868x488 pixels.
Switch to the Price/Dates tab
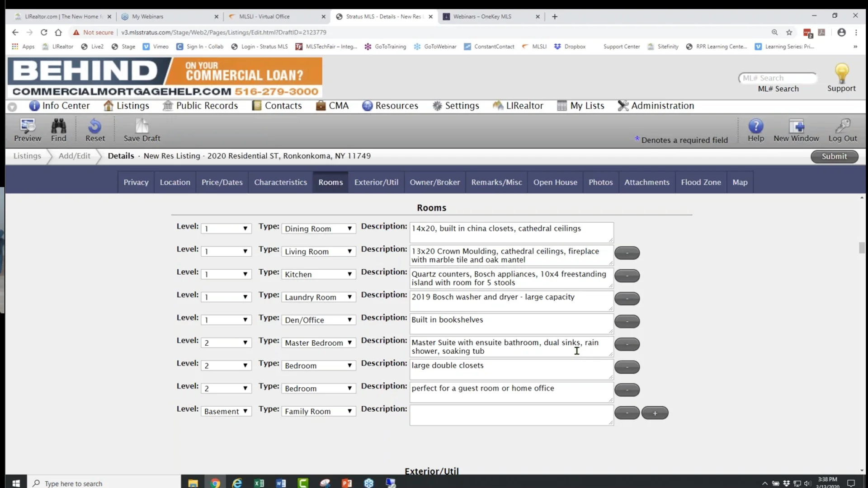tap(222, 182)
